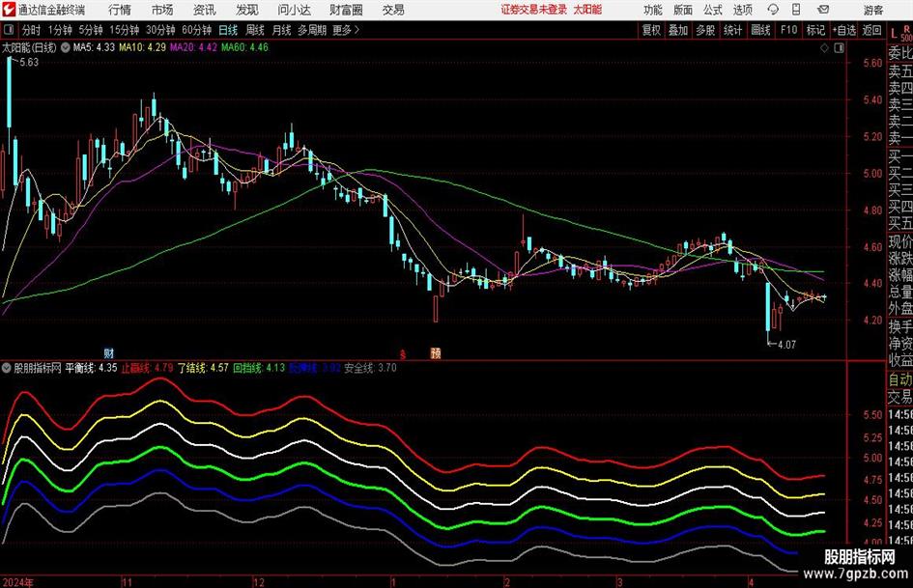
Task: Switch to 30分钟 period tab
Action: pyautogui.click(x=160, y=30)
